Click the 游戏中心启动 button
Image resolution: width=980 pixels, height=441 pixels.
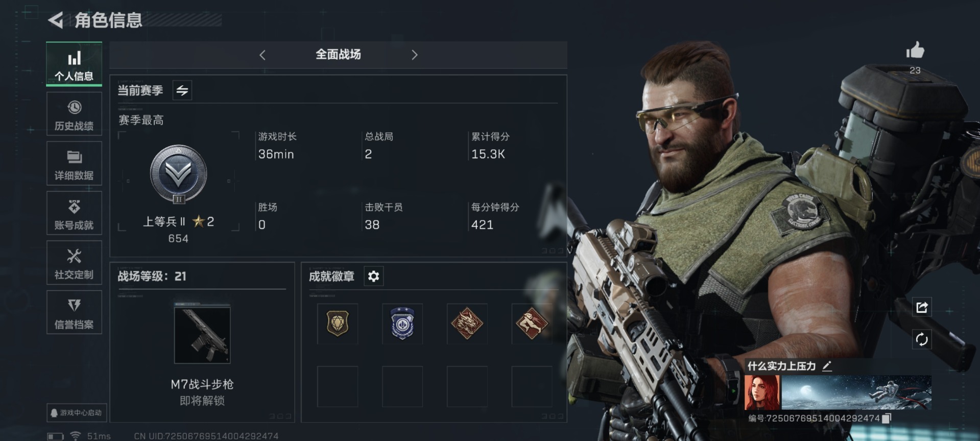pos(77,412)
